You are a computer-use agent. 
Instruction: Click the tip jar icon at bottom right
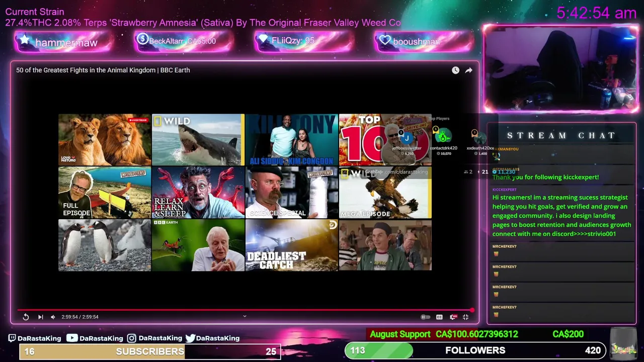click(623, 344)
